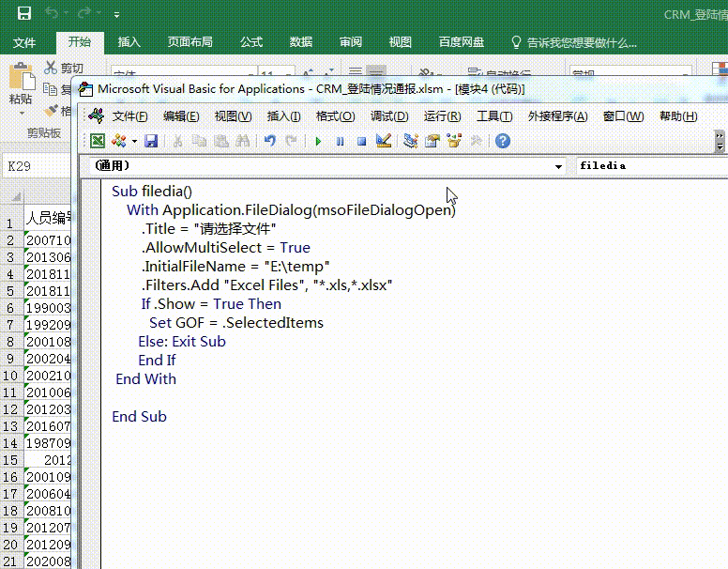The width and height of the screenshot is (728, 569).
Task: Open the filedia procedure dropdown
Action: tap(652, 166)
